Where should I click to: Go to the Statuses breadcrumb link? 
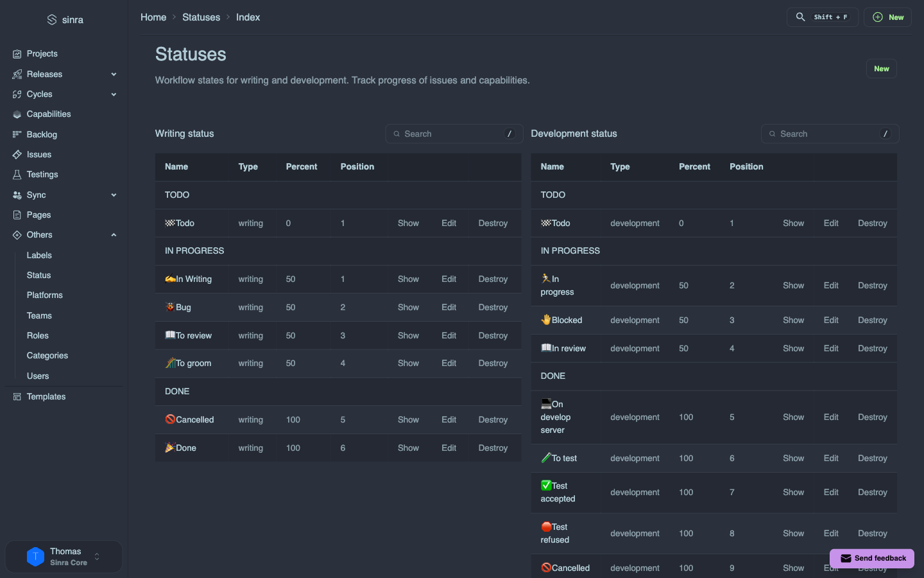coord(201,17)
